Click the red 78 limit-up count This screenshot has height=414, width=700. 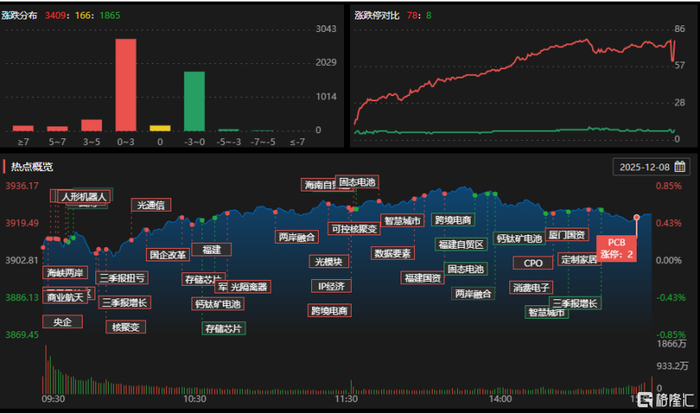click(x=412, y=15)
